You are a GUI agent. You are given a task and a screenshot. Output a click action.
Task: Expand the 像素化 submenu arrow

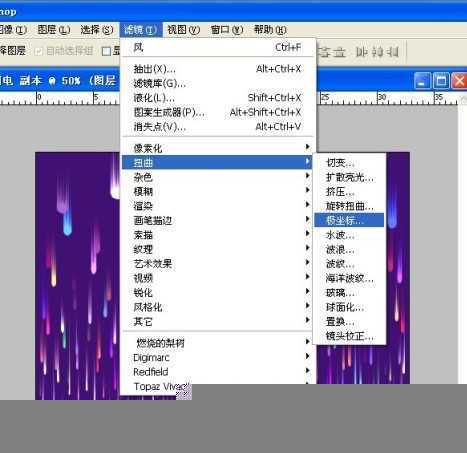pos(308,147)
